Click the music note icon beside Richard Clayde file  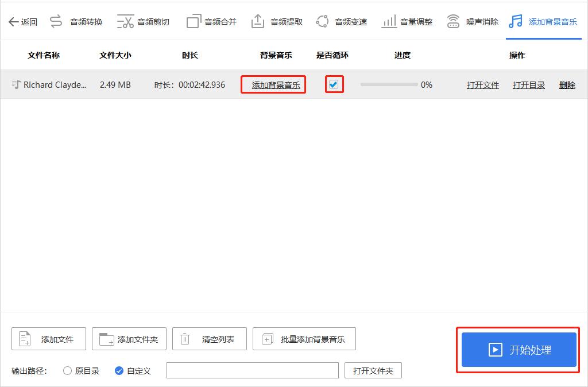pos(16,84)
